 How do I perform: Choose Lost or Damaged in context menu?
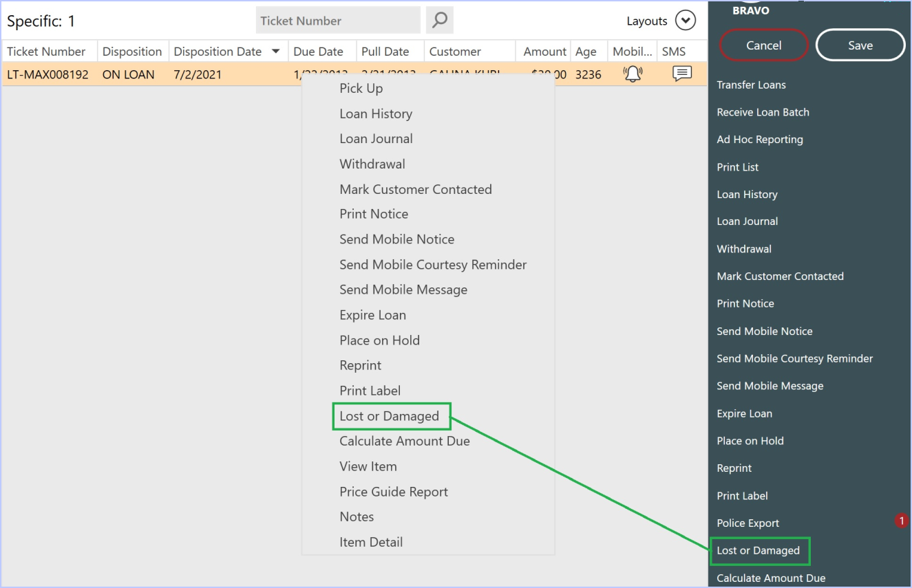click(x=389, y=416)
